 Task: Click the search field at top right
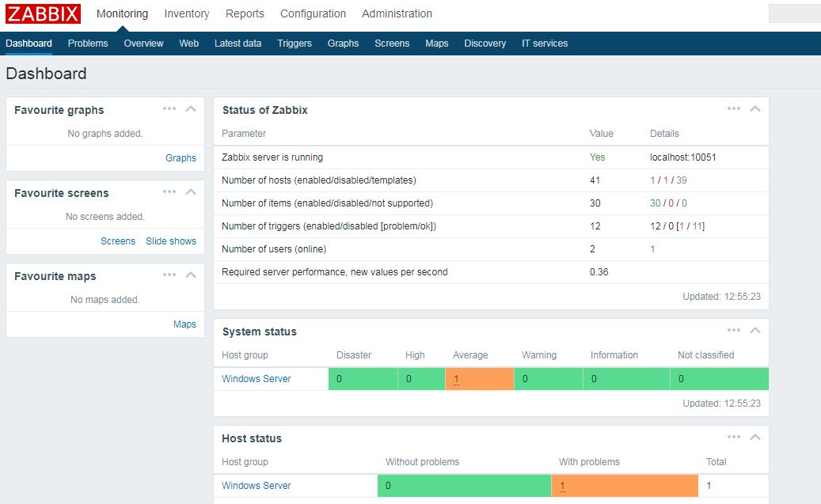[795, 13]
